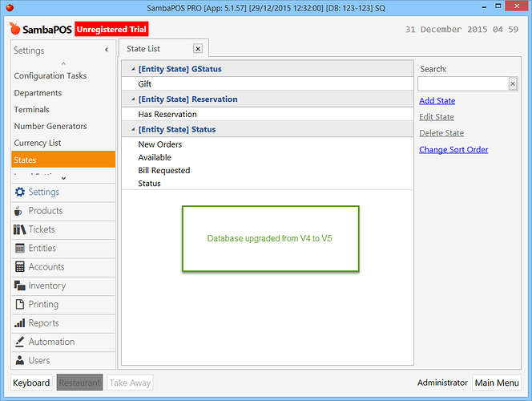532x401 pixels.
Task: Minimize the SambaPOS window
Action: tap(484, 6)
